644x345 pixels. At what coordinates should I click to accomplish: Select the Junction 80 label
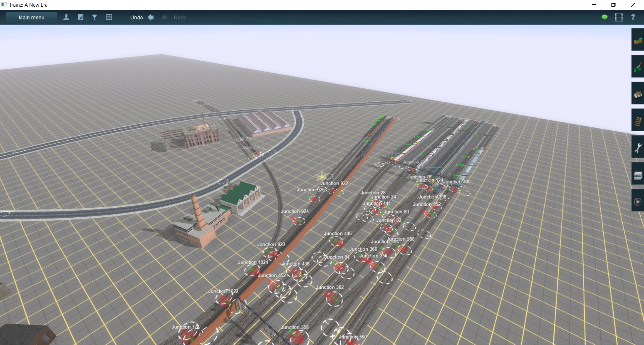point(396,211)
